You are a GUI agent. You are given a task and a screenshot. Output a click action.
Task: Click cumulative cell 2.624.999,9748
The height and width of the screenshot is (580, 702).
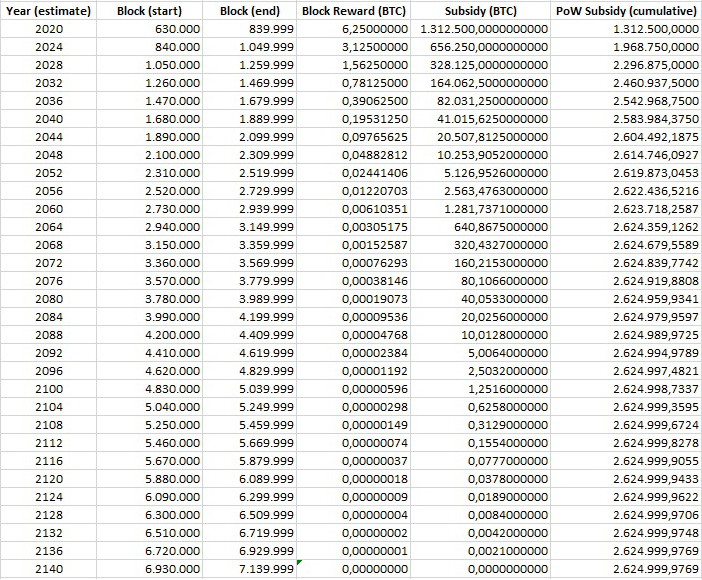pos(626,533)
